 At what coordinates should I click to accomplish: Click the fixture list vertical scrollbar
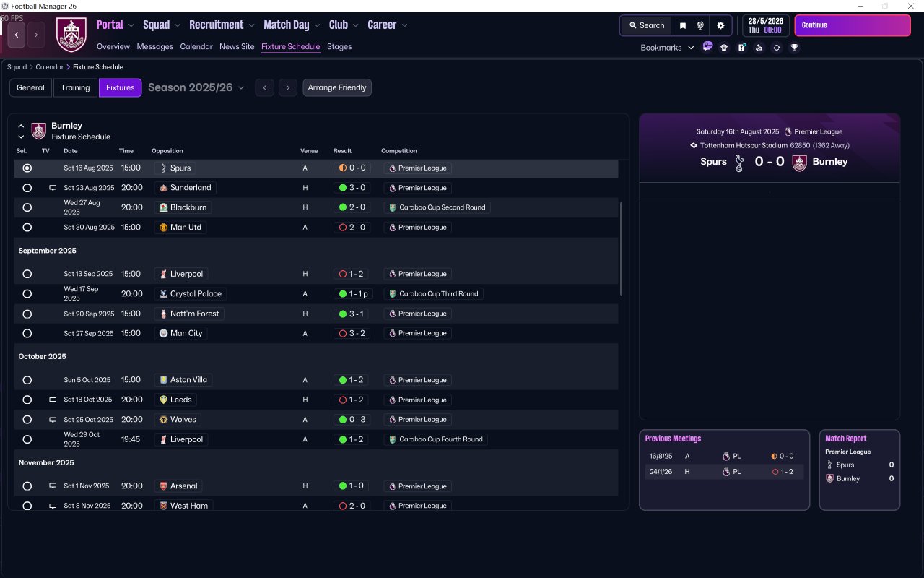click(621, 249)
